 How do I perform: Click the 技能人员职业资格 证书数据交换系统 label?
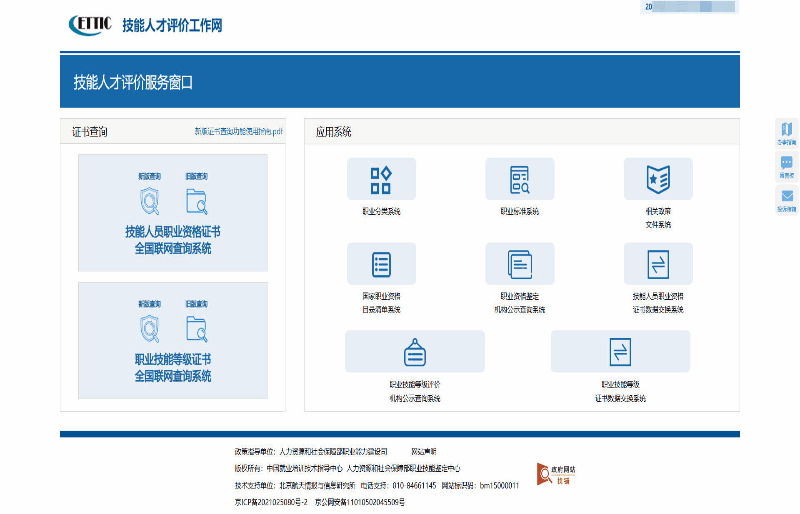tap(658, 303)
